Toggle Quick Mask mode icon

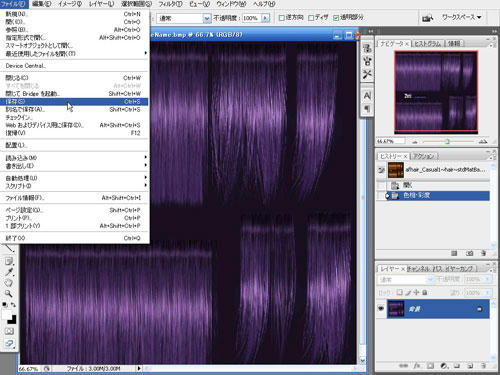coord(9,331)
